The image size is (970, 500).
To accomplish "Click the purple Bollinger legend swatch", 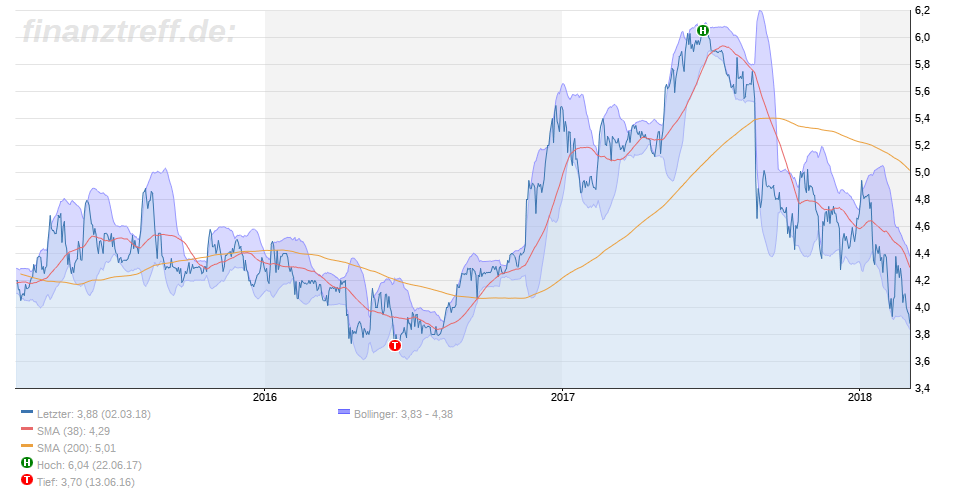I will coord(344,413).
